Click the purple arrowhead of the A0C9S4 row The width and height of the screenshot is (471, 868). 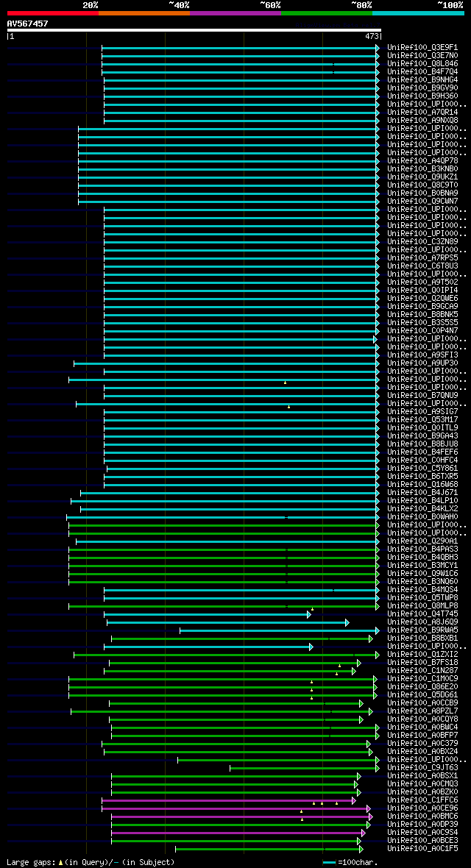[363, 833]
